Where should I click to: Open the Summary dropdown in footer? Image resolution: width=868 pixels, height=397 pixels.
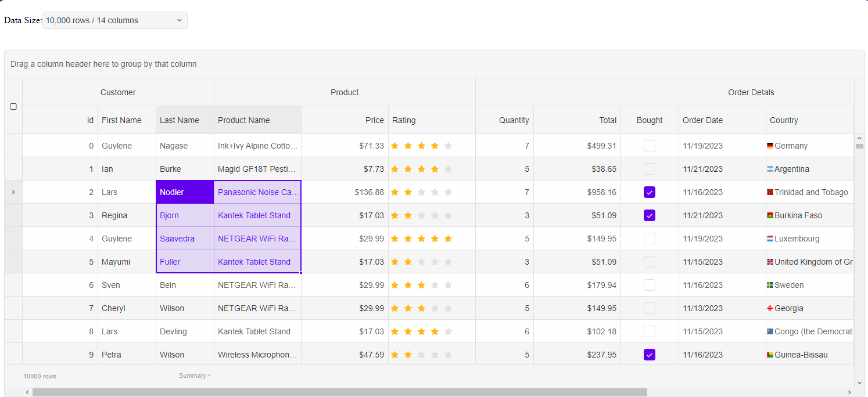pos(195,376)
